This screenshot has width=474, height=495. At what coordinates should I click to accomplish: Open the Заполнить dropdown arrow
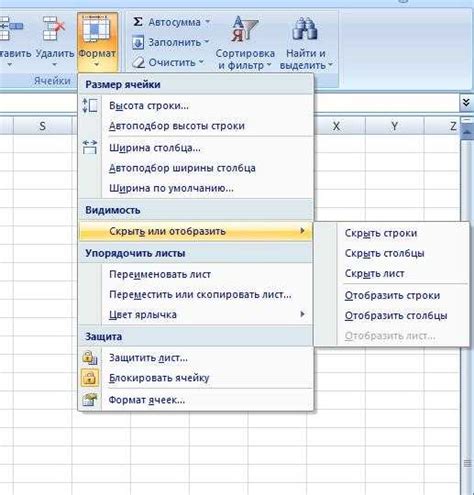pyautogui.click(x=206, y=42)
